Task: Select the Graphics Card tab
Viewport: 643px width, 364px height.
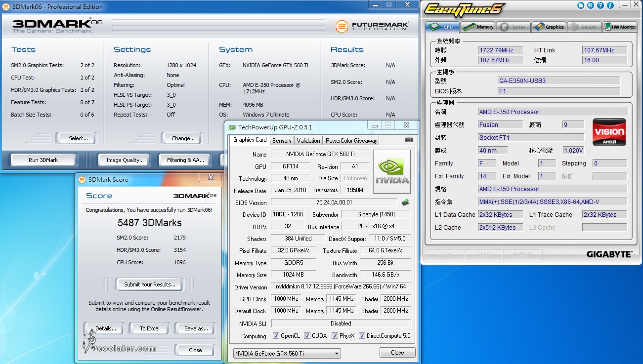Action: tap(250, 140)
